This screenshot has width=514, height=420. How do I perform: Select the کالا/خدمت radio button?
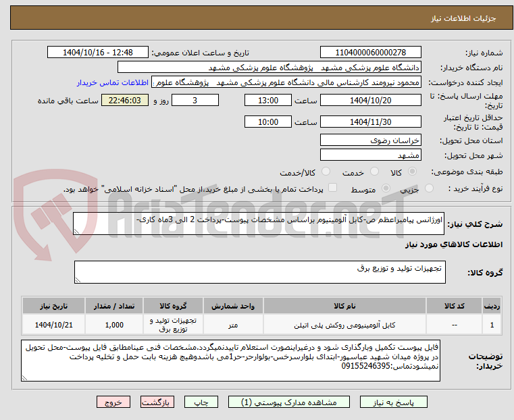point(326,172)
